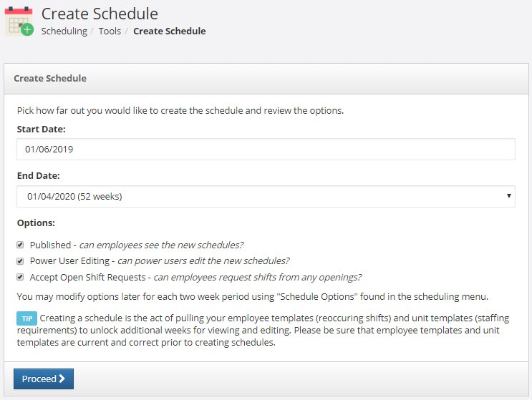Click the Power User Editing label
532x400 pixels.
coord(69,260)
